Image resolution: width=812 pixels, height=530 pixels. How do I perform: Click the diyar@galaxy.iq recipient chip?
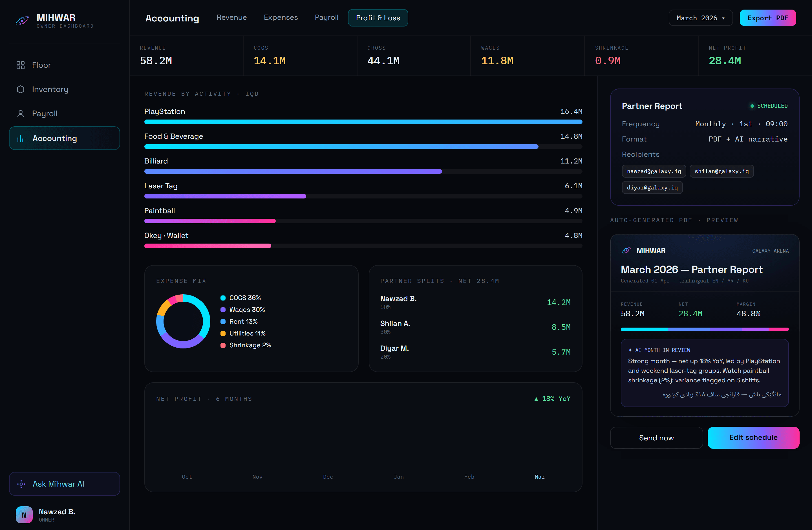pos(652,187)
